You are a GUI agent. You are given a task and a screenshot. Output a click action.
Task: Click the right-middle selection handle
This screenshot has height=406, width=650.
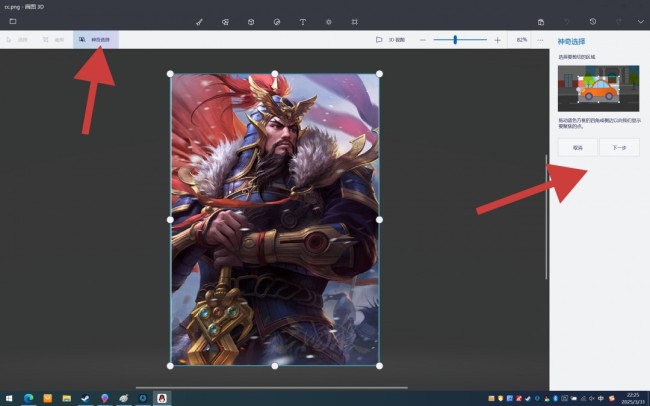coord(379,220)
